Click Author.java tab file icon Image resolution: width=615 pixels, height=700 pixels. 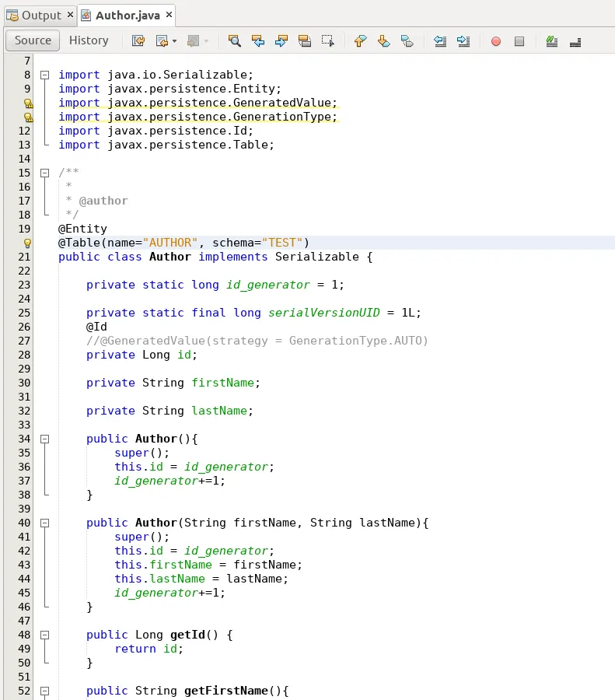tap(86, 16)
